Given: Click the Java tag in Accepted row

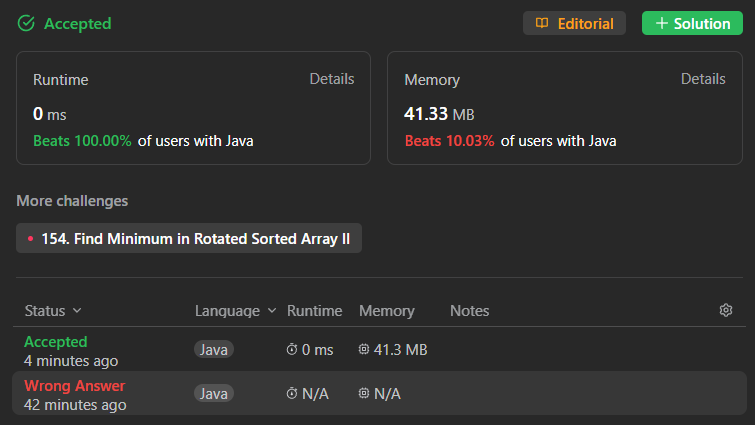Looking at the screenshot, I should point(214,350).
